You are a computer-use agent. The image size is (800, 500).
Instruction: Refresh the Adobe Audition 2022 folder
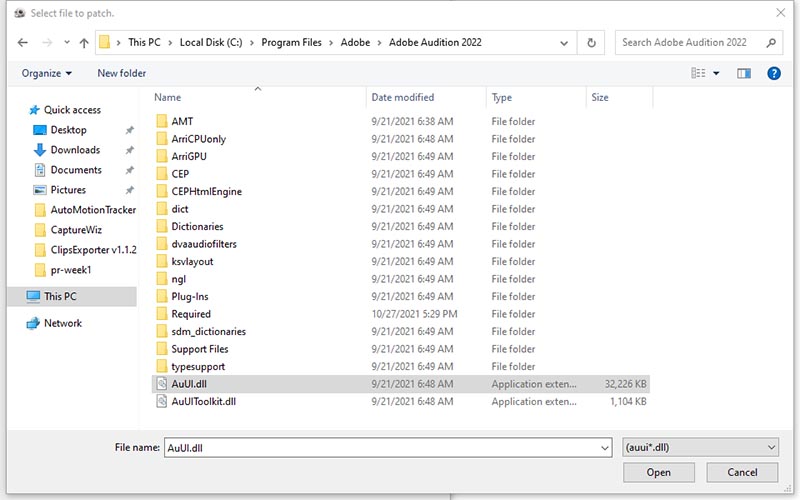pos(591,43)
